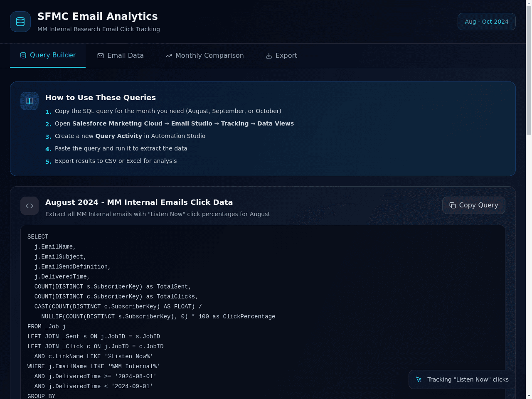Click step 3 Create a new Query Activity
This screenshot has height=399, width=532.
pos(130,136)
